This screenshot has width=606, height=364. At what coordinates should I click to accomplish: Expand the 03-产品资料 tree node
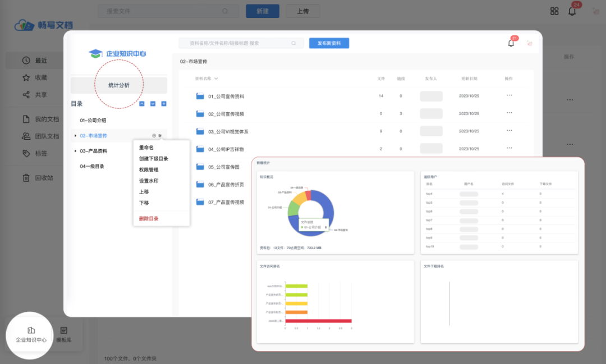click(75, 151)
